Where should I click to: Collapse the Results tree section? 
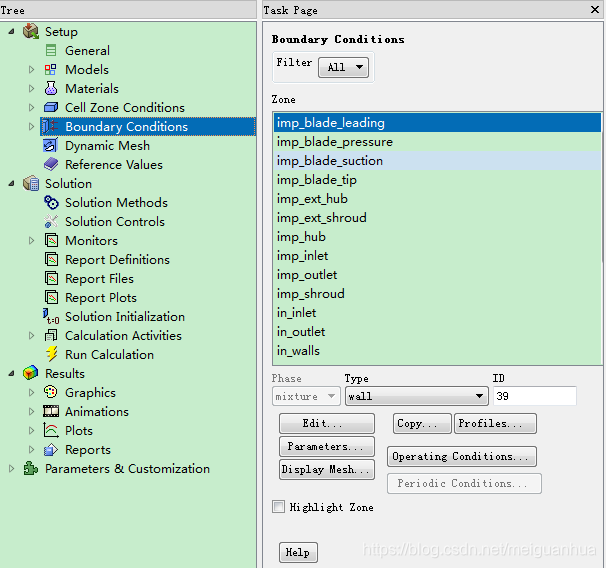pyautogui.click(x=12, y=374)
